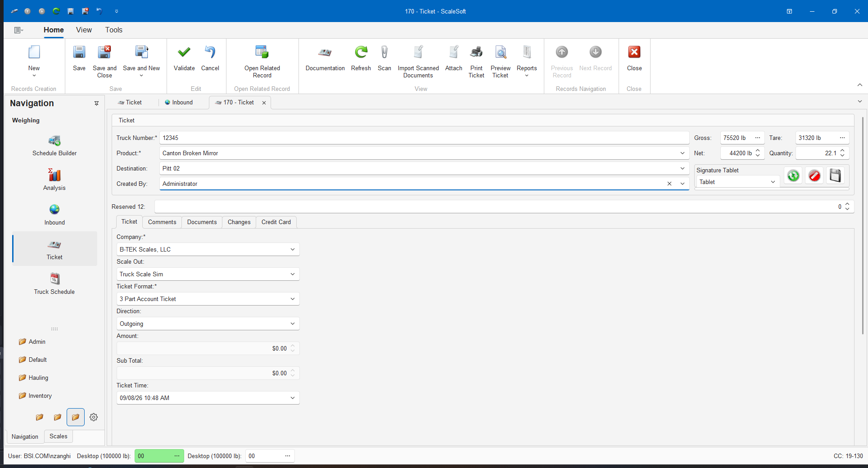
Task: Open the Company dropdown
Action: click(x=293, y=249)
